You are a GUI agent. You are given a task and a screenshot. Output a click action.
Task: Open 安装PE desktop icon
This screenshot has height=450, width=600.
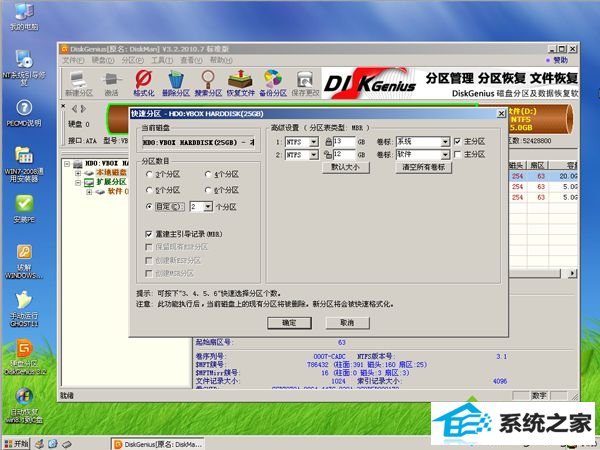point(24,209)
